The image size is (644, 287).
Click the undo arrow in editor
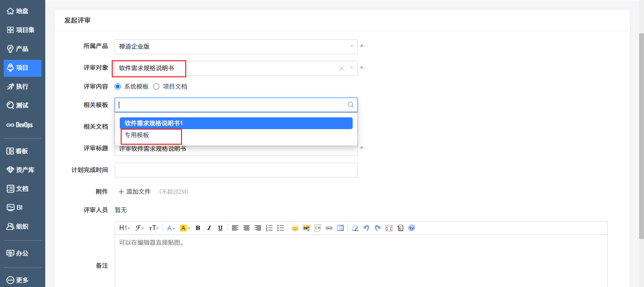click(366, 228)
